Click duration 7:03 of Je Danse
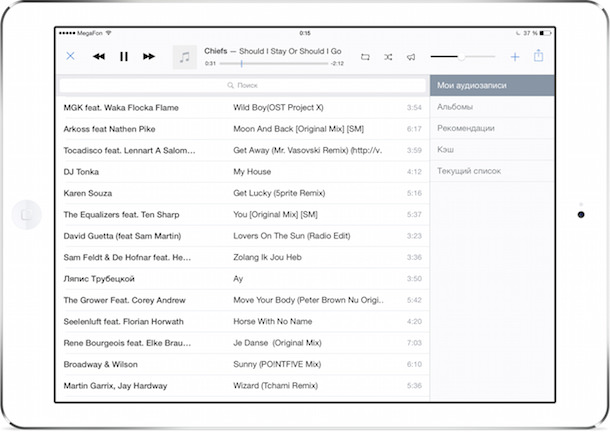The width and height of the screenshot is (610, 432). pos(414,343)
